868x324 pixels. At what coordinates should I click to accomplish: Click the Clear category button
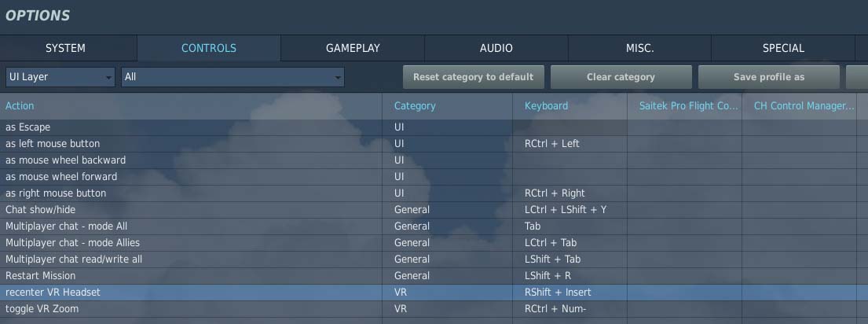tap(621, 77)
